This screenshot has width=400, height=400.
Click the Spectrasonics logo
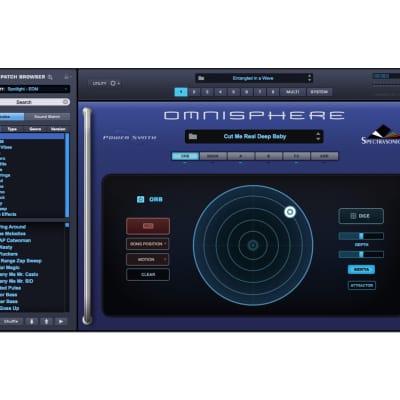click(381, 134)
